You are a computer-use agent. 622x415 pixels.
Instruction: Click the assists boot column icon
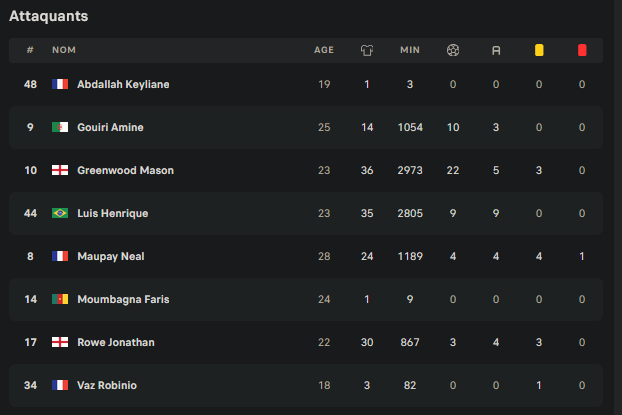coord(496,50)
